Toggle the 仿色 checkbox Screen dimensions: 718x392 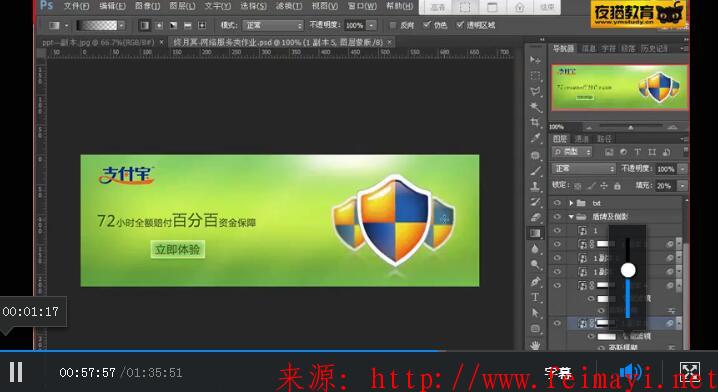427,25
